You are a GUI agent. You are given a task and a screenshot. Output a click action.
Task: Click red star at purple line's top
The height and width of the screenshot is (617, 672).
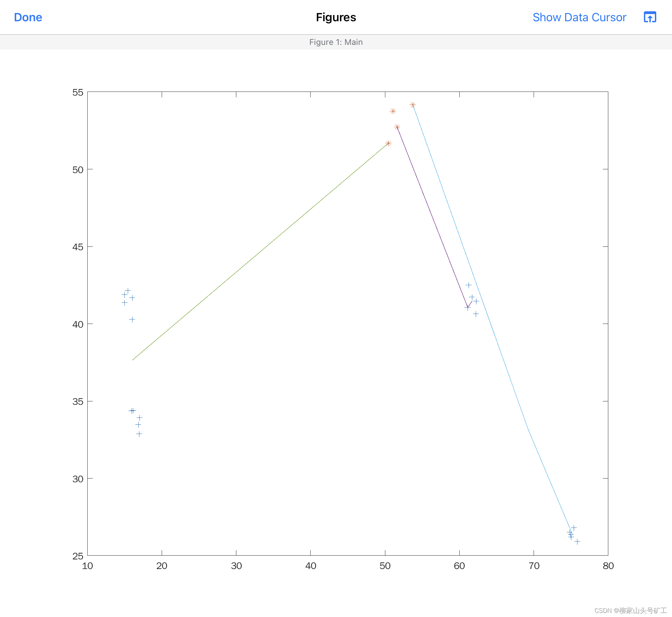(397, 127)
